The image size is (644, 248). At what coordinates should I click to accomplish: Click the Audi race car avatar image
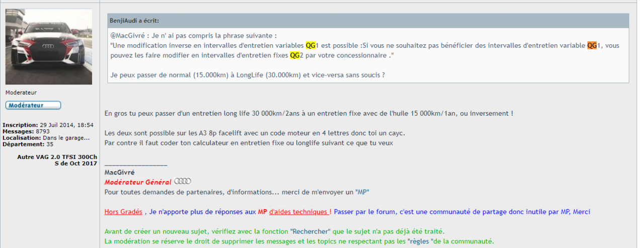[49, 46]
